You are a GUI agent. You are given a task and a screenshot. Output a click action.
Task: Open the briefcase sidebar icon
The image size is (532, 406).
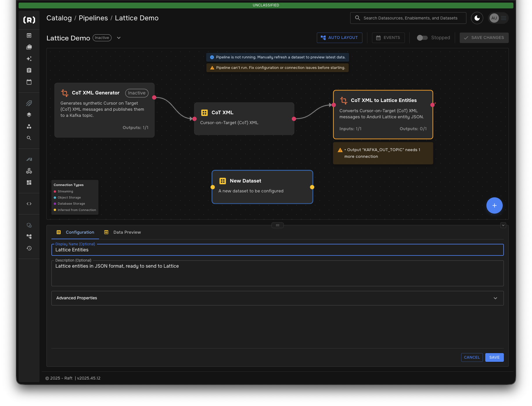click(29, 47)
